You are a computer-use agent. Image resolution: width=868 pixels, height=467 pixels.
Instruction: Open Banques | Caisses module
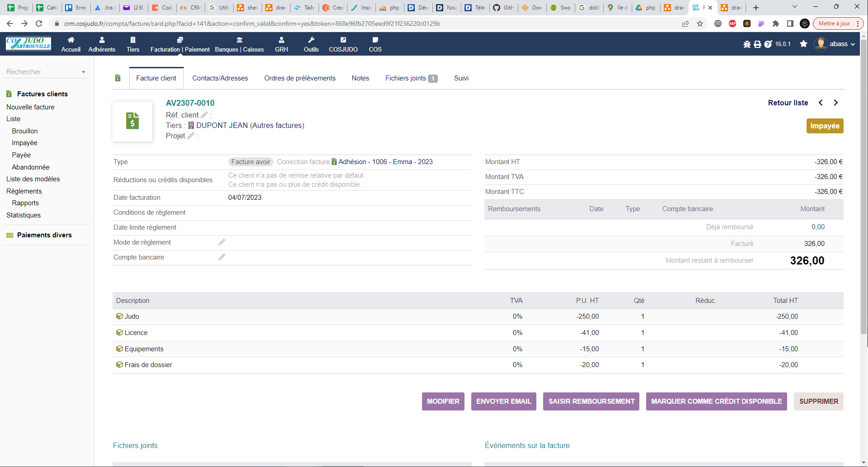point(239,44)
